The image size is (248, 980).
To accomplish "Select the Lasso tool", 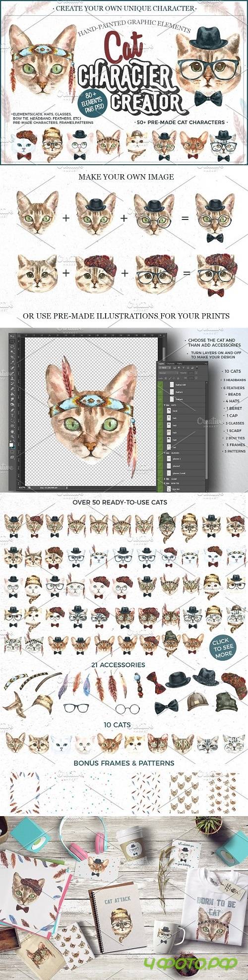I will pos(12,347).
